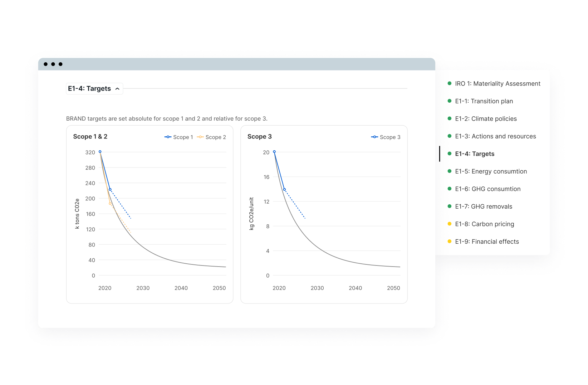Click the first data point on the Scope 3 chart
The width and height of the screenshot is (588, 385).
point(274,152)
